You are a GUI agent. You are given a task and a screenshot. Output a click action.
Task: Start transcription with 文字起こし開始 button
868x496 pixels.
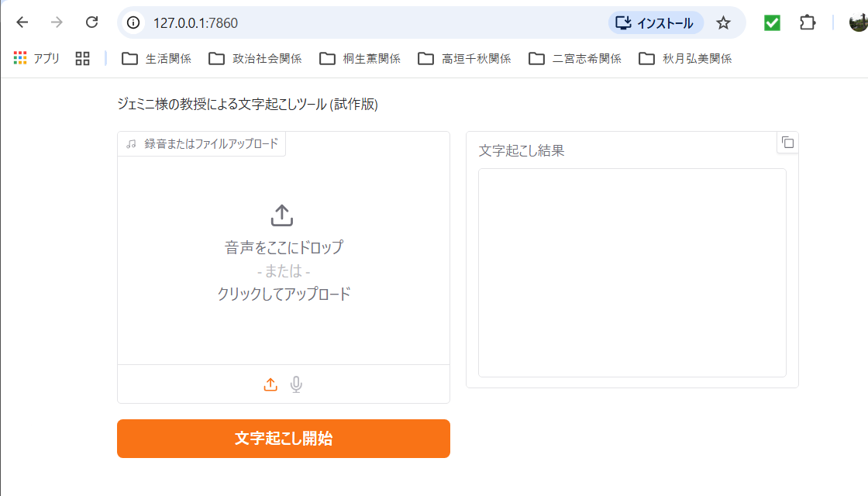point(284,439)
